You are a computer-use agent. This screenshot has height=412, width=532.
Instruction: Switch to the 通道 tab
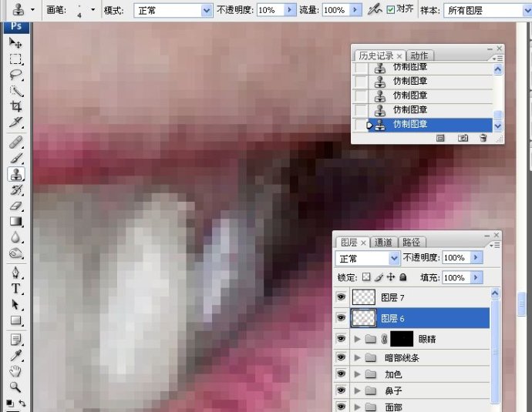(383, 243)
